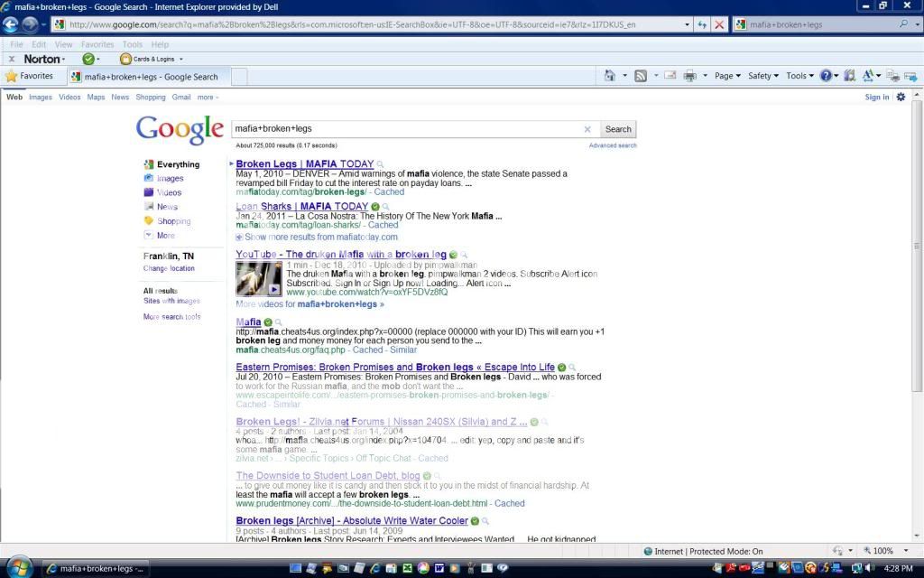Click the Videos icon in left sidebar

[149, 192]
